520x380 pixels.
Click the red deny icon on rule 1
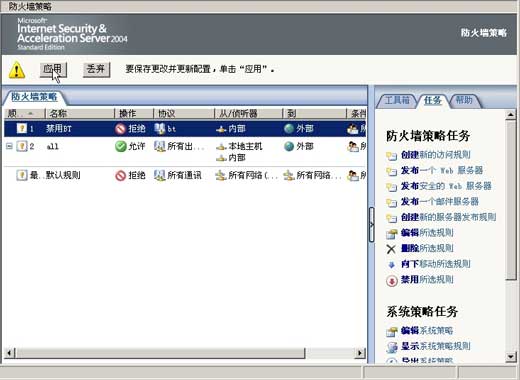[120, 129]
